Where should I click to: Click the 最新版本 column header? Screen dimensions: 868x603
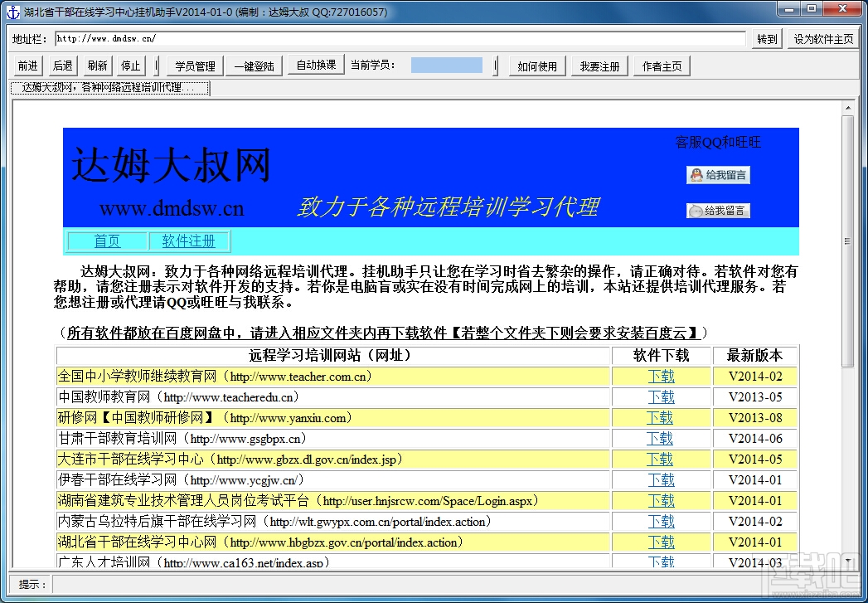pyautogui.click(x=755, y=356)
